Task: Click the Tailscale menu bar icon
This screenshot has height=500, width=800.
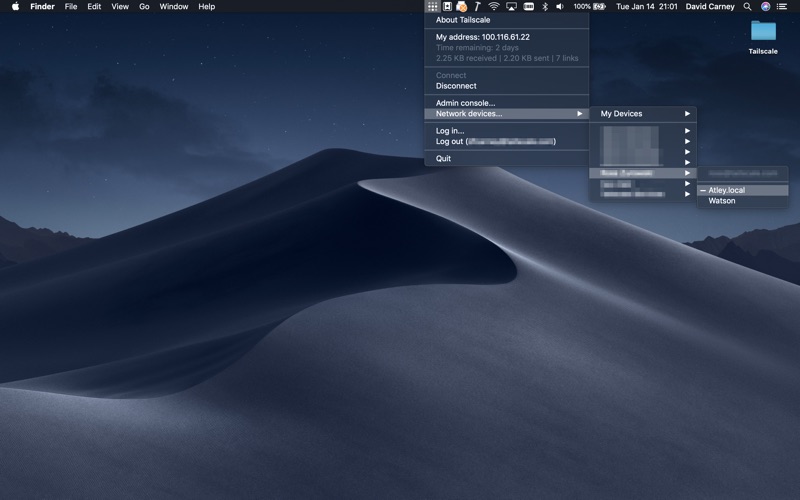Action: point(432,6)
